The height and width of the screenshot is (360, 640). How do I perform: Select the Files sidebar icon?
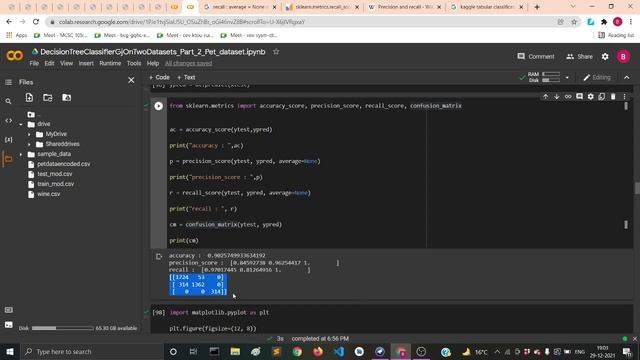click(x=8, y=159)
